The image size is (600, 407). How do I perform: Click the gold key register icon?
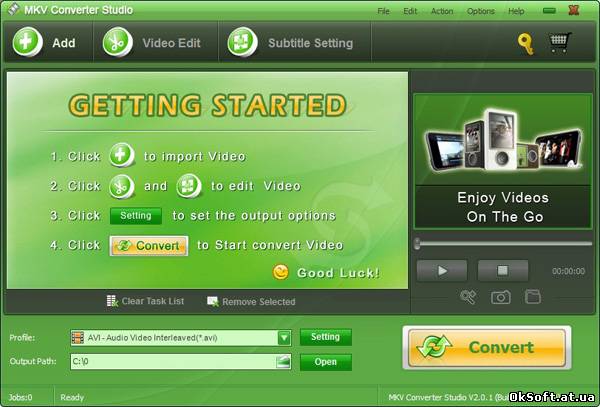[x=526, y=43]
